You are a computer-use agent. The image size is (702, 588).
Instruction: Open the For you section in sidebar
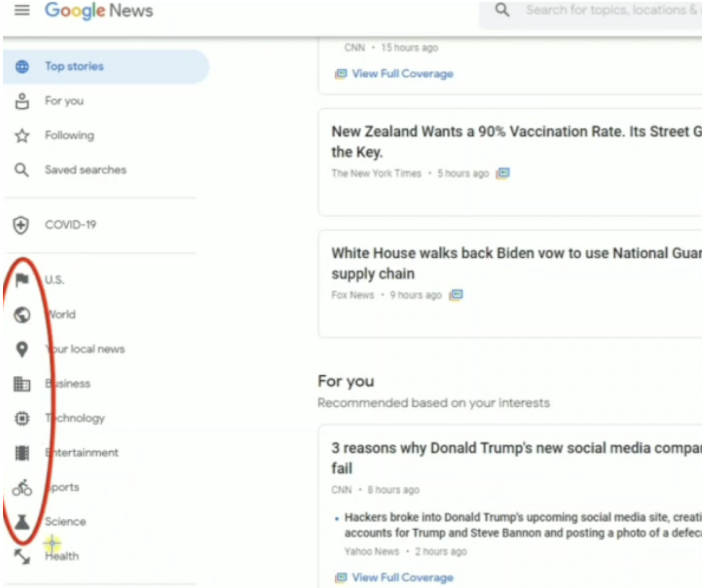(64, 101)
